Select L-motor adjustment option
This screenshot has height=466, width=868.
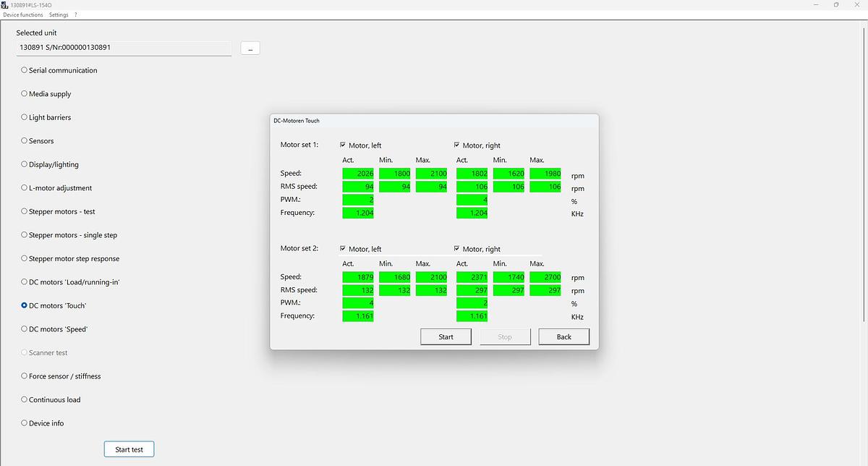coord(25,188)
